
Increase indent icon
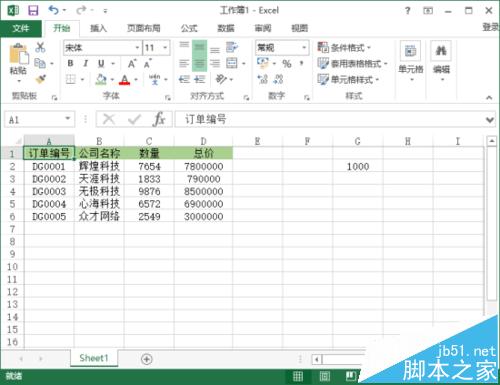click(x=199, y=79)
